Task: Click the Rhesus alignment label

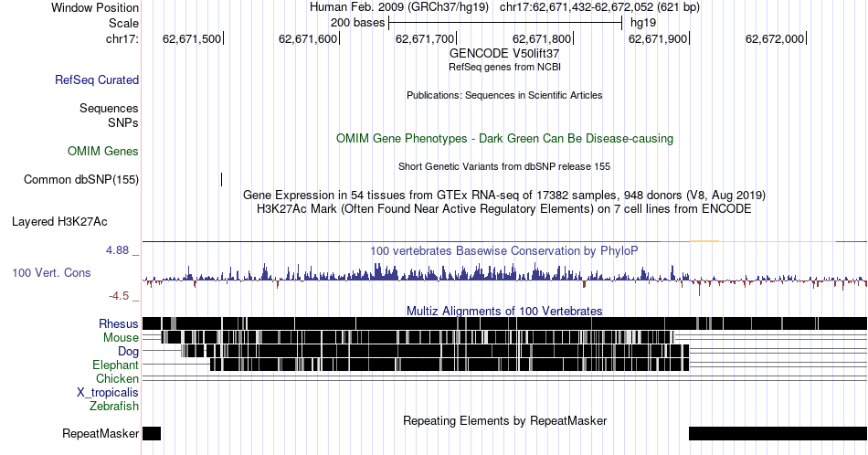Action: coord(119,323)
